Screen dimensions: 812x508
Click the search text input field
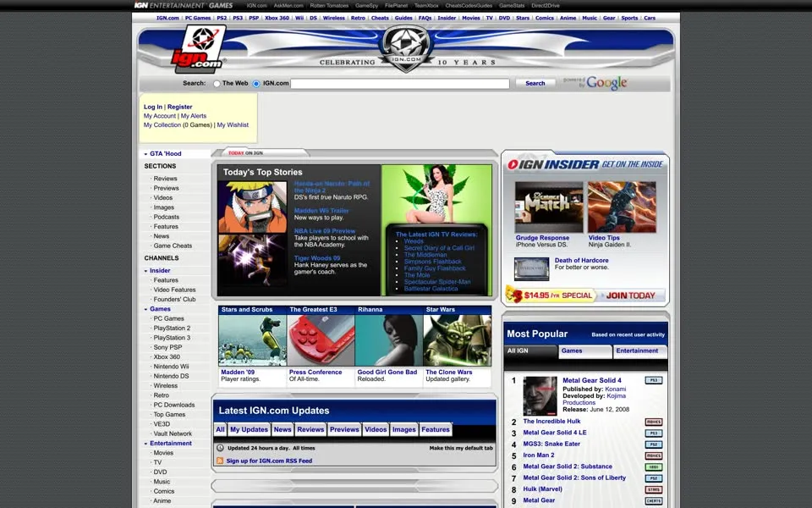[400, 84]
